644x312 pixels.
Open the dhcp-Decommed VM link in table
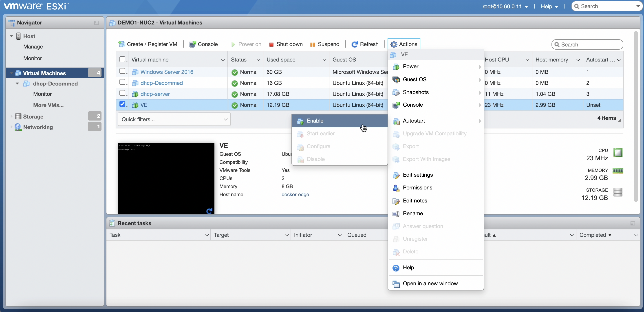click(x=161, y=83)
